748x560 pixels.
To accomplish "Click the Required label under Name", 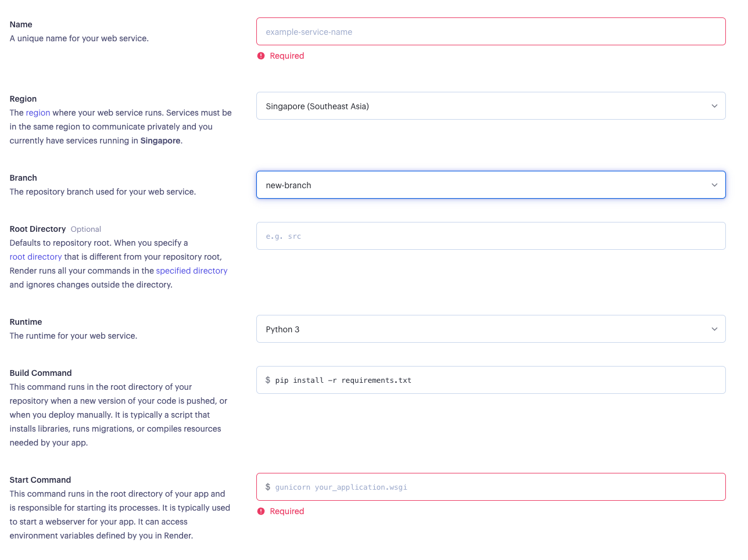I will click(x=286, y=56).
